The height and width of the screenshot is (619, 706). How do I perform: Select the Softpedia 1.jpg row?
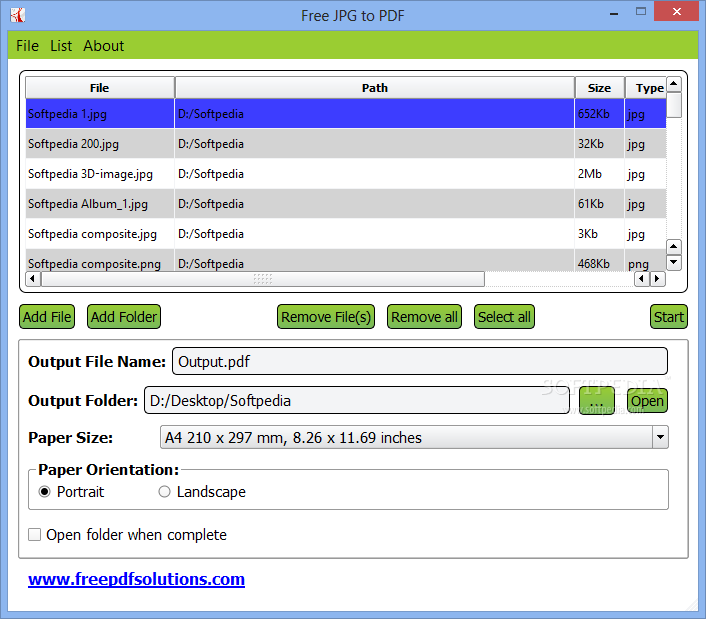(x=346, y=113)
